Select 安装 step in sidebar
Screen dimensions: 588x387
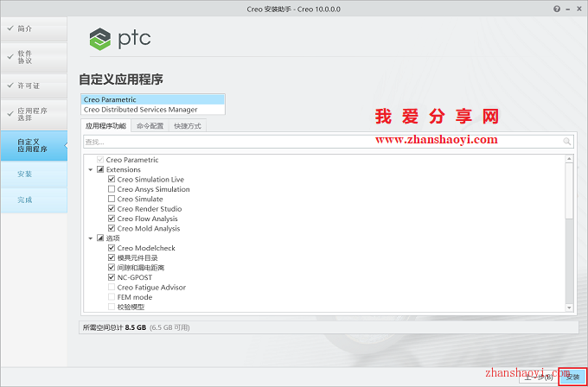(x=34, y=174)
